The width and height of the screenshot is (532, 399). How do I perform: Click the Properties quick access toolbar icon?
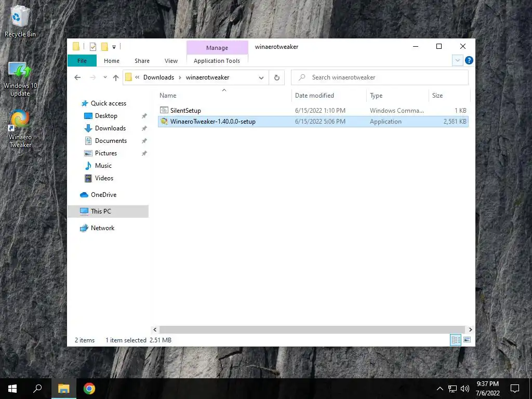(x=92, y=47)
